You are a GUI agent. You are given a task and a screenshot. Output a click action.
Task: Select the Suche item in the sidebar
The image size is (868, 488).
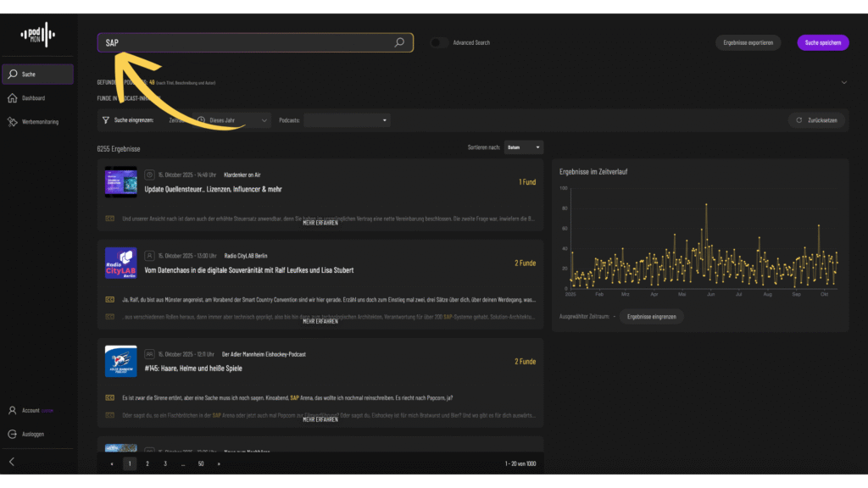(x=37, y=75)
